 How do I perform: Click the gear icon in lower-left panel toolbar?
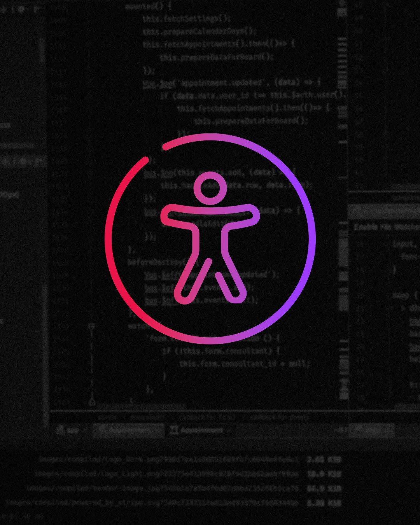click(23, 161)
